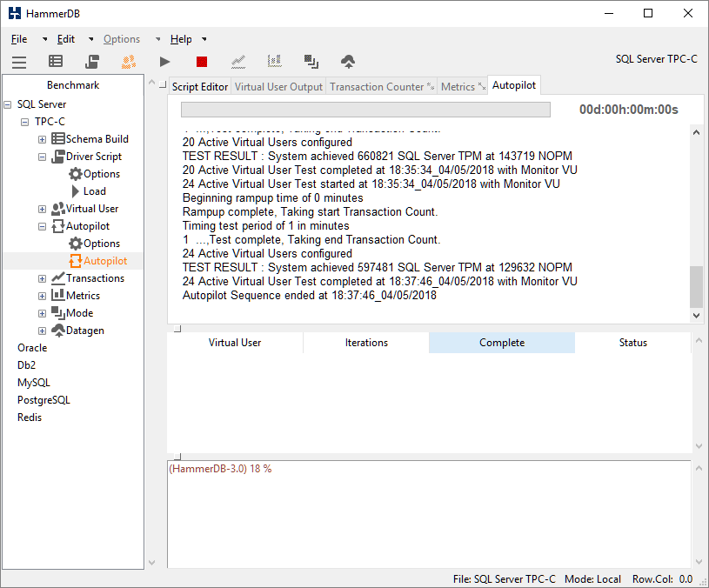Click the Mode tree icon

click(58, 313)
